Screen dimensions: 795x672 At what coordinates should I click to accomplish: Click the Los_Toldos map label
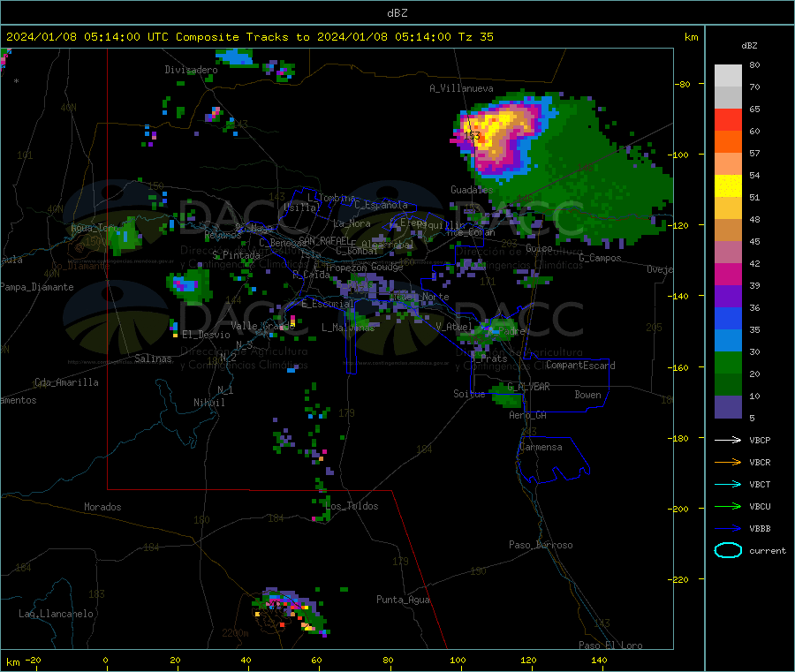coord(352,506)
